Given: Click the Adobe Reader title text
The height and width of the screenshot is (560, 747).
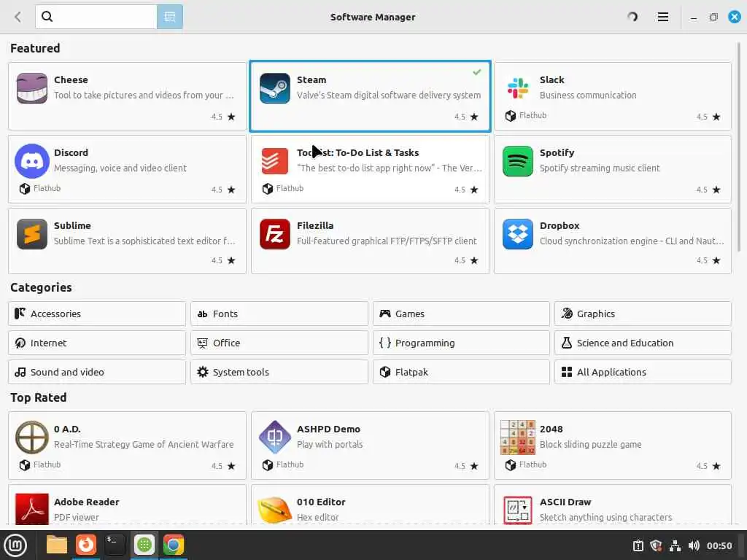Looking at the screenshot, I should coord(86,502).
